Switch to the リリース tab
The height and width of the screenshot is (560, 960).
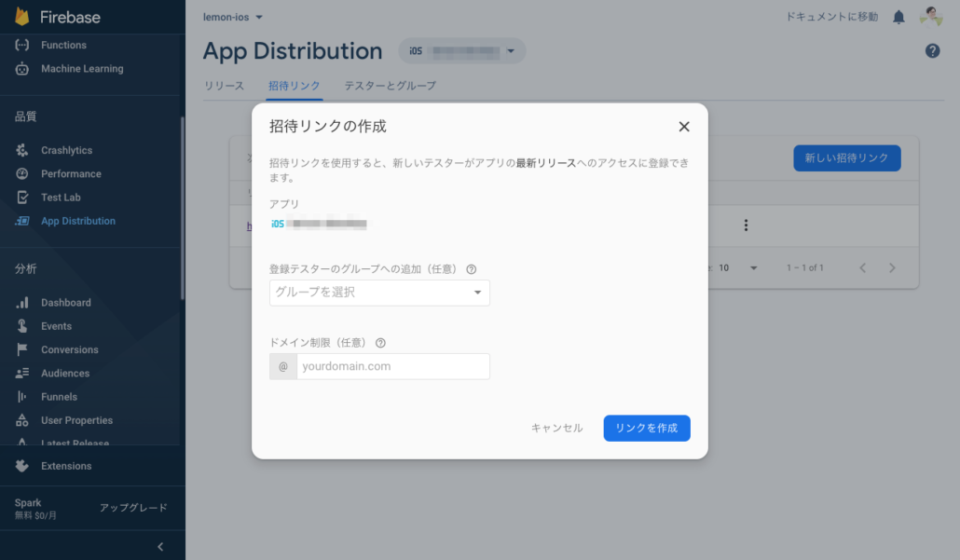[x=224, y=86]
